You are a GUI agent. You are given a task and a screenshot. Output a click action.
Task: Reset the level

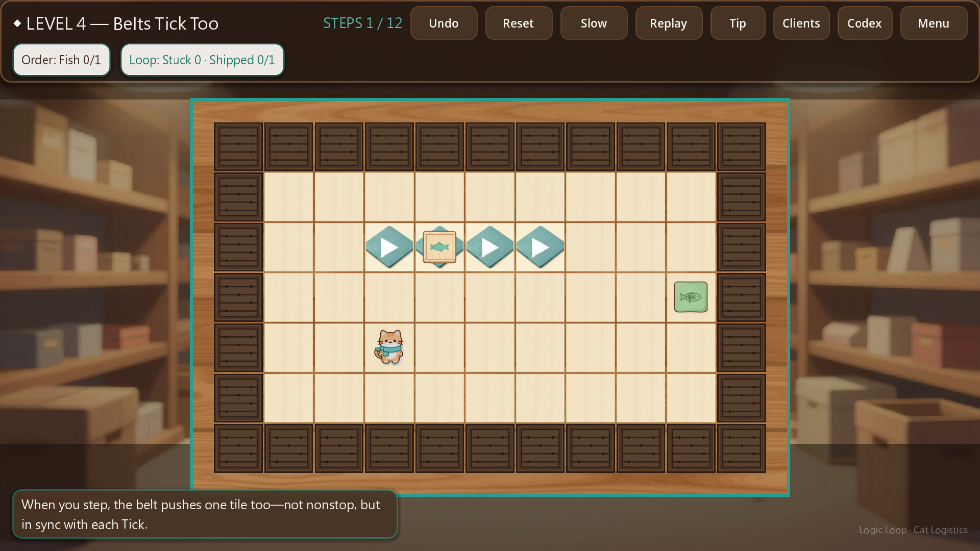(519, 23)
